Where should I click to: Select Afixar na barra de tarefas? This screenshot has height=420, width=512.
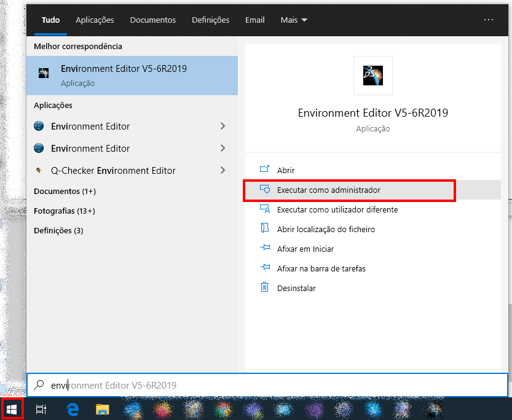tap(321, 268)
